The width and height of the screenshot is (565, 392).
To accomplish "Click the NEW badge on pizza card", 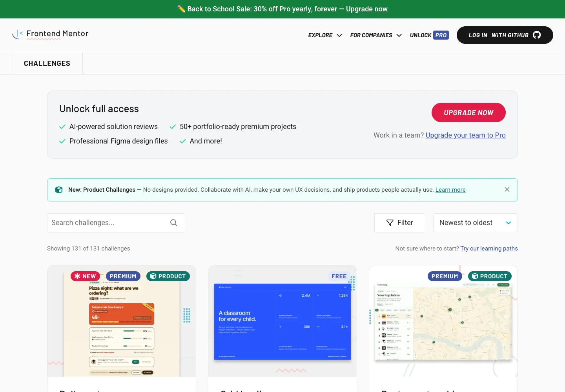I will point(85,276).
